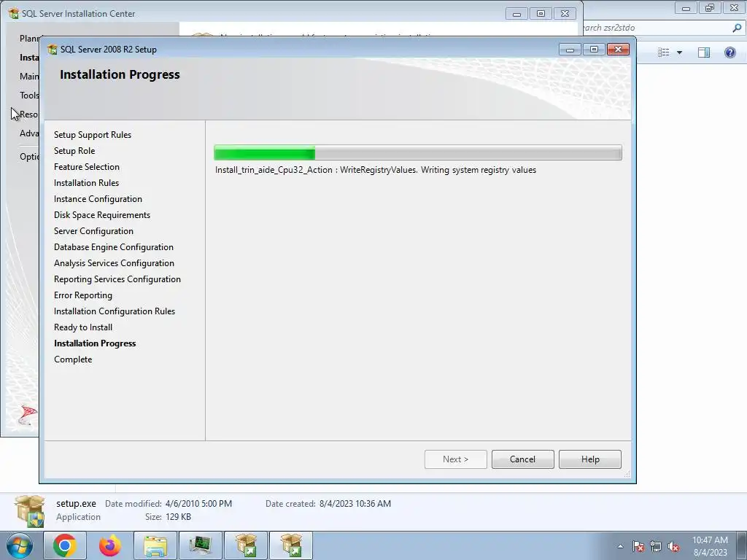This screenshot has height=560, width=747.
Task: Change Explorer view icon
Action: click(x=663, y=52)
